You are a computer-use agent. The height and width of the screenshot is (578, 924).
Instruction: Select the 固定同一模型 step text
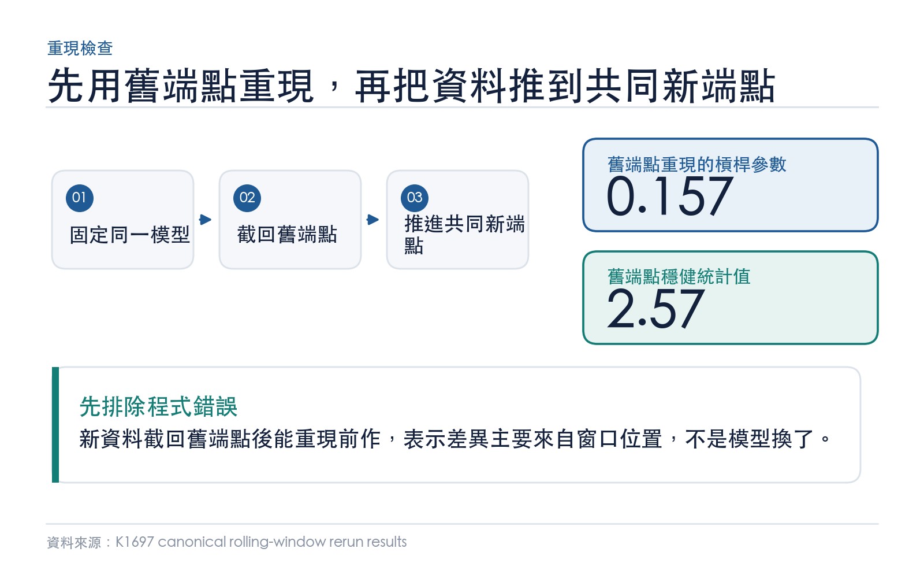coord(130,235)
